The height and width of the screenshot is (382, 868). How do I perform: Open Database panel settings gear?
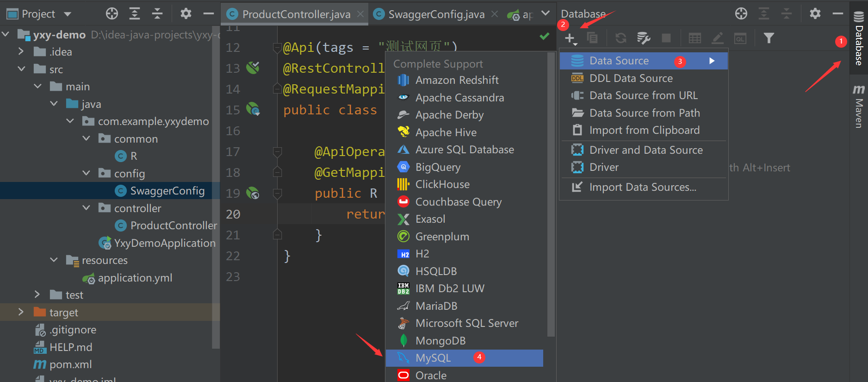815,13
